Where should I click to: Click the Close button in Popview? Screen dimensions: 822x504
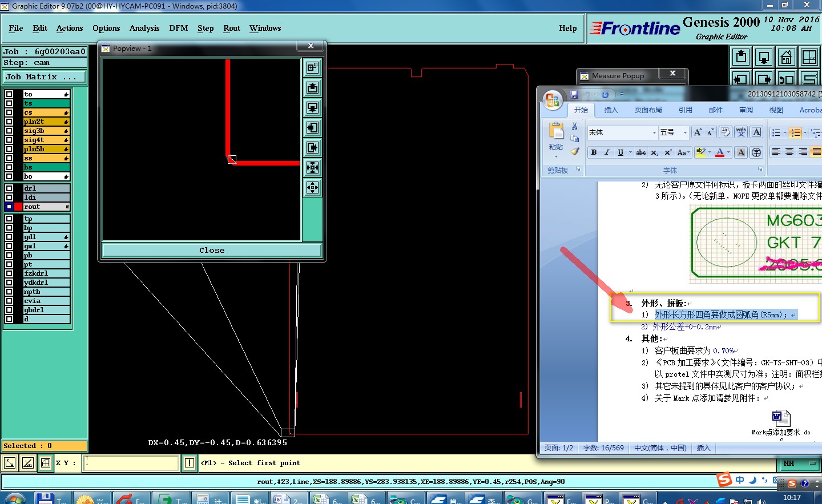point(212,250)
